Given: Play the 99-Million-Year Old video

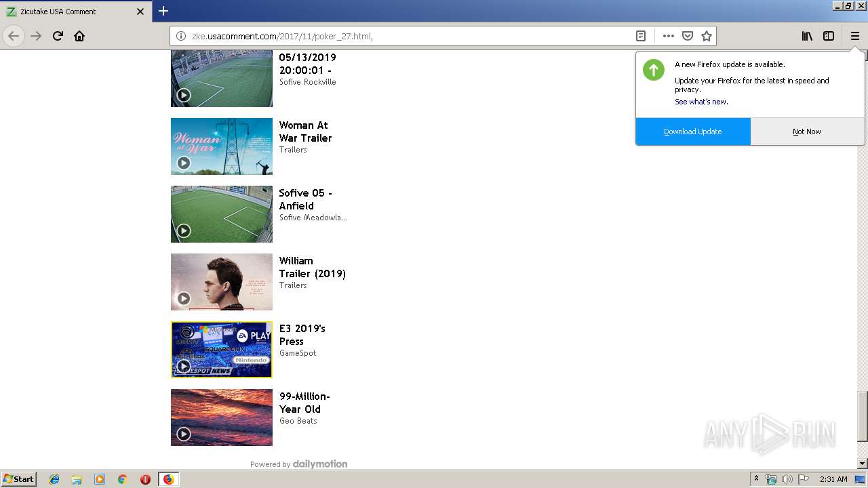Looking at the screenshot, I should click(222, 418).
